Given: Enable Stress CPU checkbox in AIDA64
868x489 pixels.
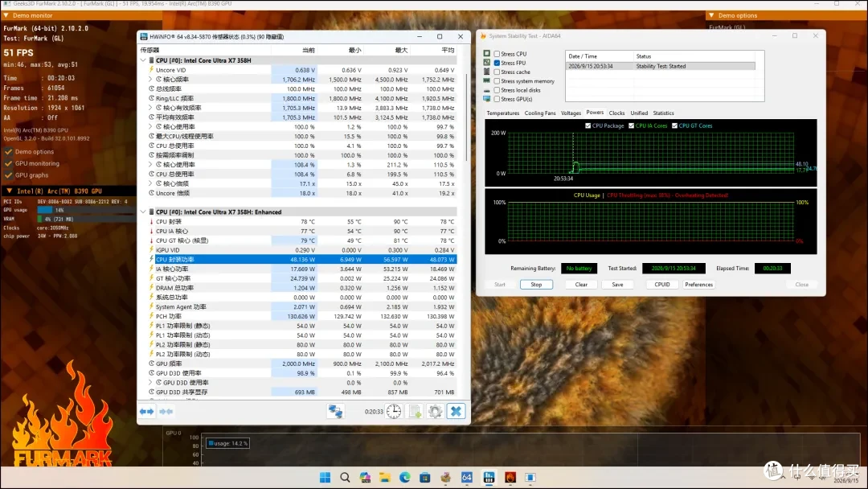Looking at the screenshot, I should (x=497, y=54).
